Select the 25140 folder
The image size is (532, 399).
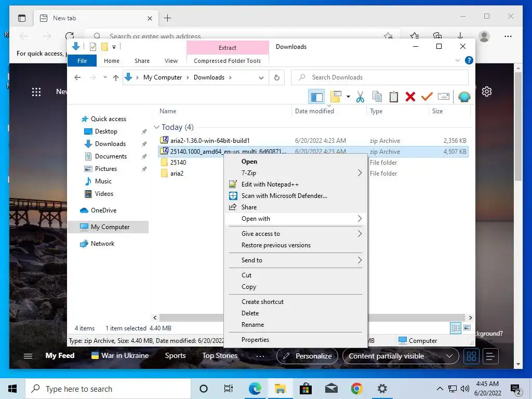(x=178, y=163)
